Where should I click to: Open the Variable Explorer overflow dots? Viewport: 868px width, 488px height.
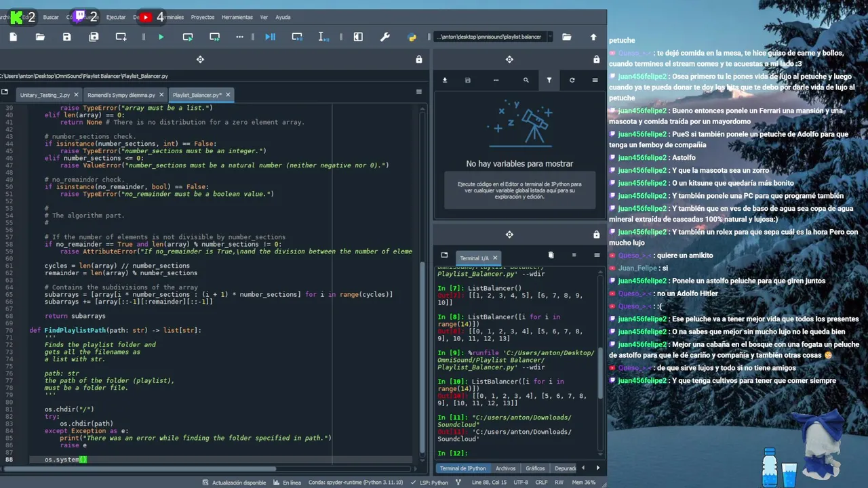(x=496, y=80)
